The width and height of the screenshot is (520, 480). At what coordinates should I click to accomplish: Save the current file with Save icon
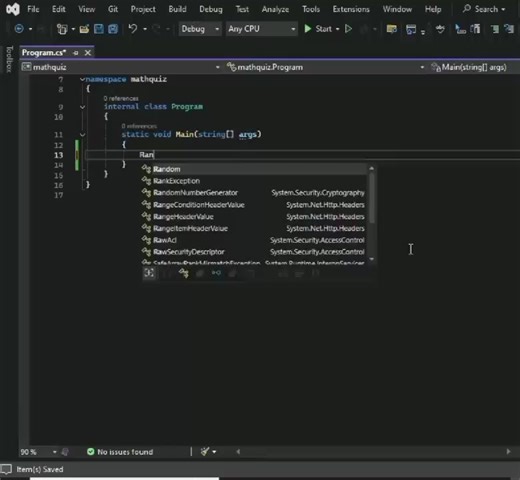(99, 29)
